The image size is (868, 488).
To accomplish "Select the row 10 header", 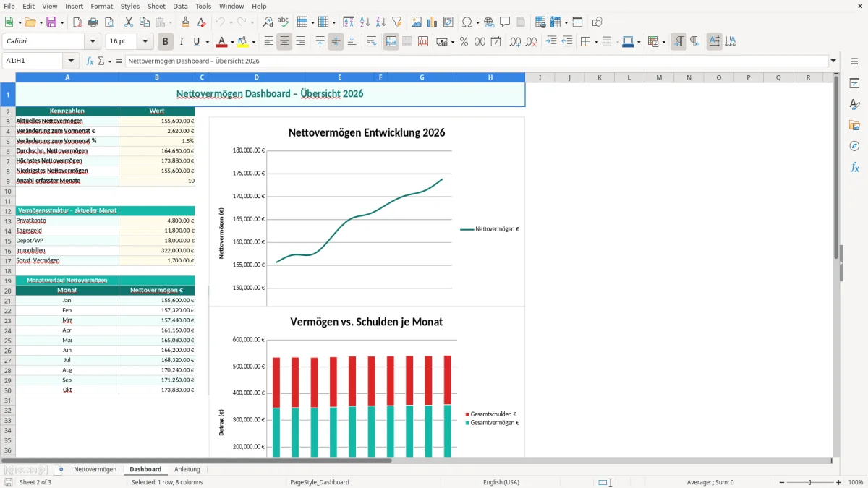I will point(8,191).
